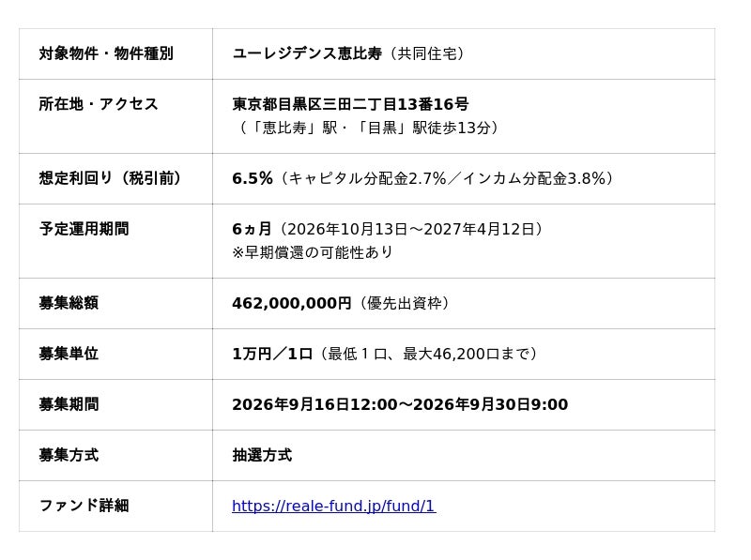Select the 6ヵ月 operation period text
751x560 pixels.
point(252,229)
